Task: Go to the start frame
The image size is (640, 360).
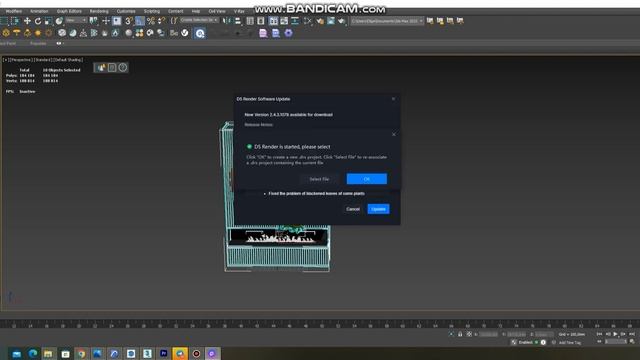Action: [x=599, y=334]
